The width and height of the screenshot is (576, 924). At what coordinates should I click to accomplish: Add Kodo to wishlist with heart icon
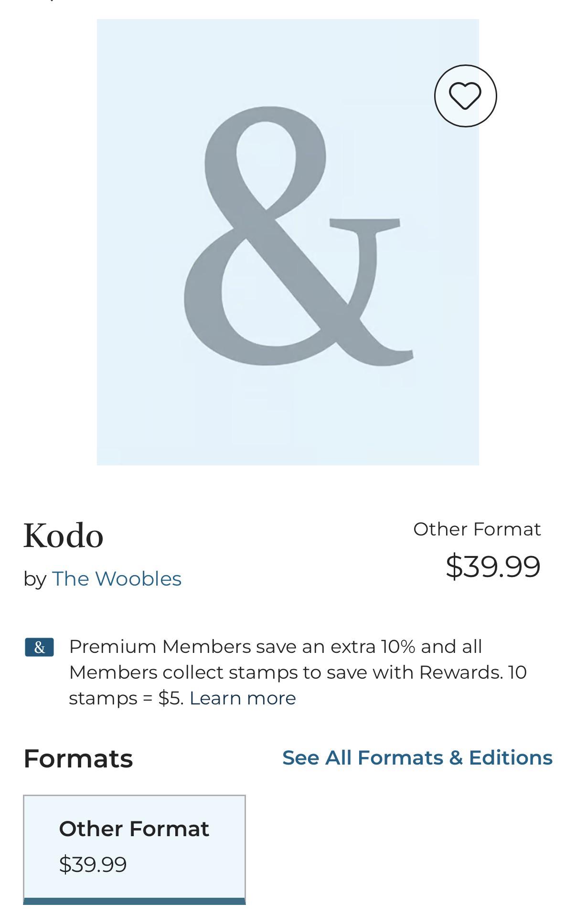(465, 96)
